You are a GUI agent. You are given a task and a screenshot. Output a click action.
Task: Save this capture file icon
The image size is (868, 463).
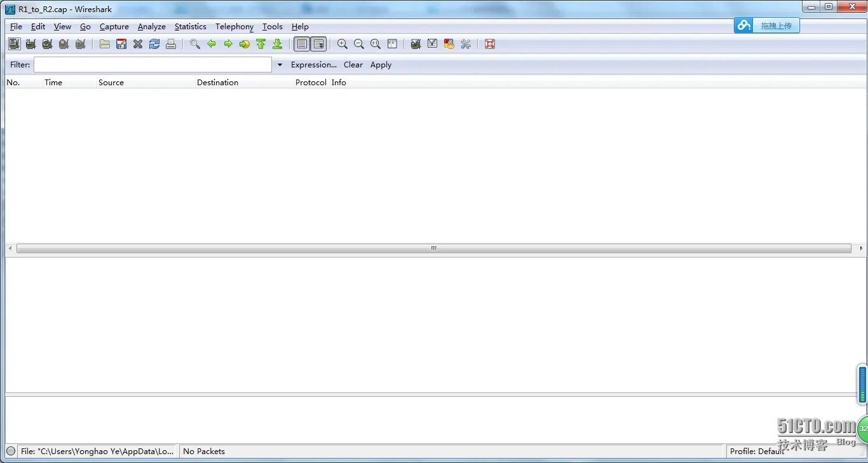point(121,44)
